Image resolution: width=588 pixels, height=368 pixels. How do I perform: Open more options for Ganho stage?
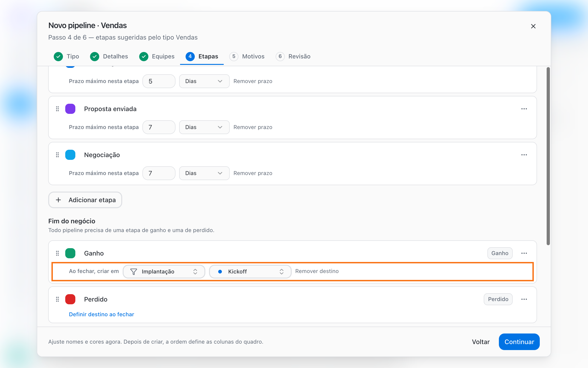click(524, 253)
